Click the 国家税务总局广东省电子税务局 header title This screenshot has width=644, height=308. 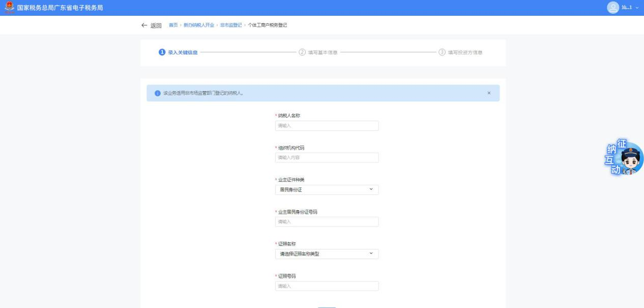click(x=60, y=7)
